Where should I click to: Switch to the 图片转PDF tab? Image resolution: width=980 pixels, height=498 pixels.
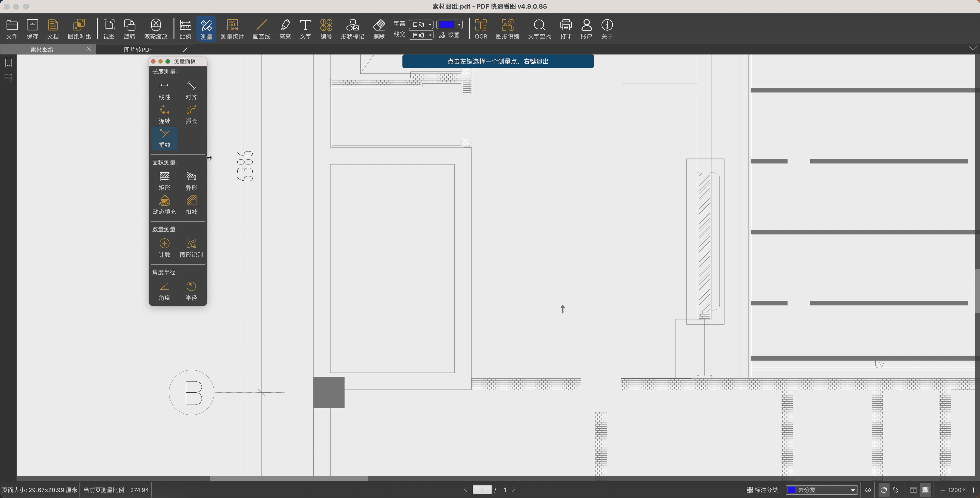(139, 49)
